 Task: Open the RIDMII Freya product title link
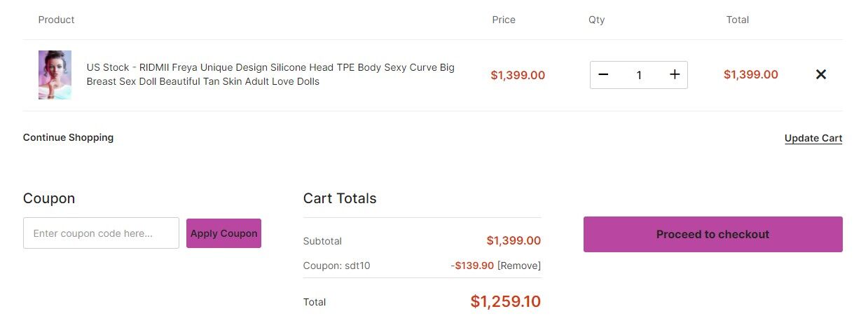[x=270, y=74]
